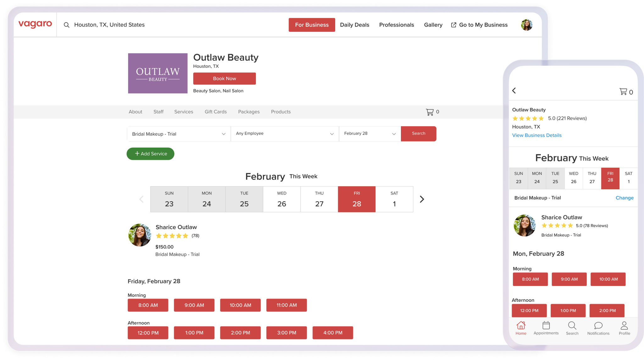644x360 pixels.
Task: Open the mobile cart icon
Action: pos(623,91)
